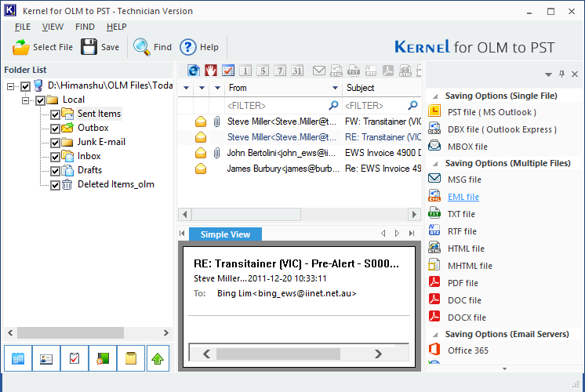This screenshot has width=585, height=392.
Task: Toggle the Inbox checkbox
Action: pos(55,157)
